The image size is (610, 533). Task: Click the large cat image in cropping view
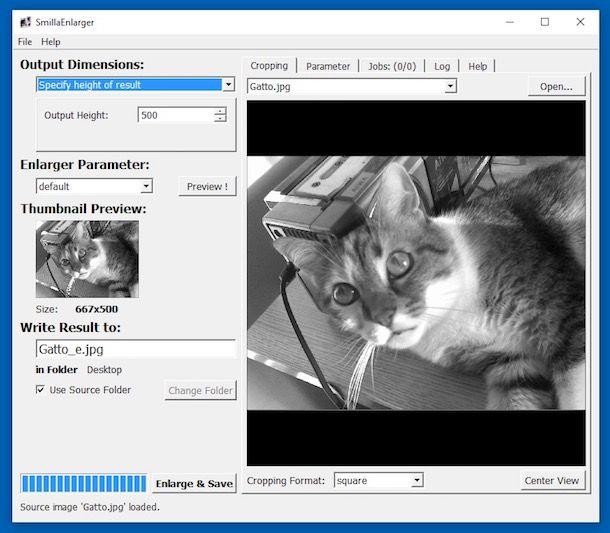click(x=416, y=283)
